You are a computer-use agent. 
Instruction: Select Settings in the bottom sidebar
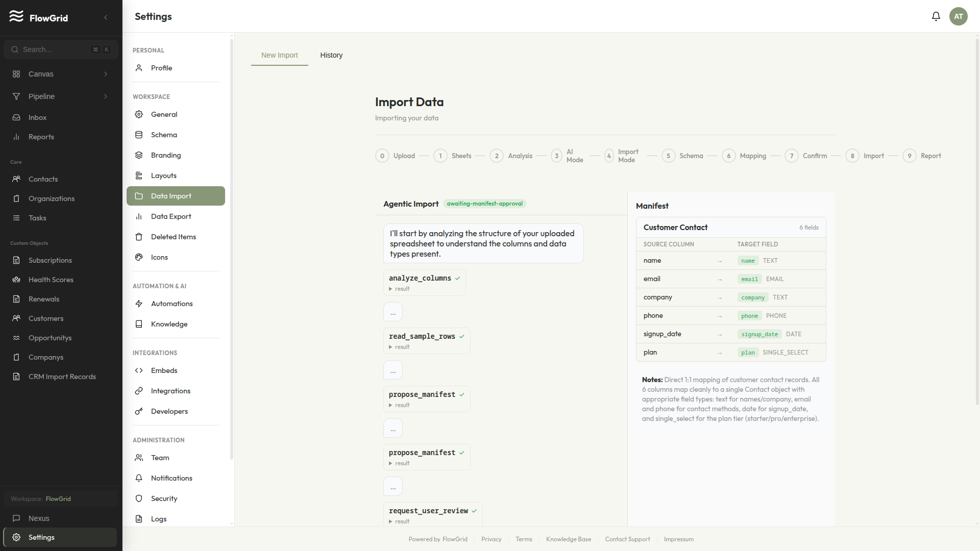60,537
